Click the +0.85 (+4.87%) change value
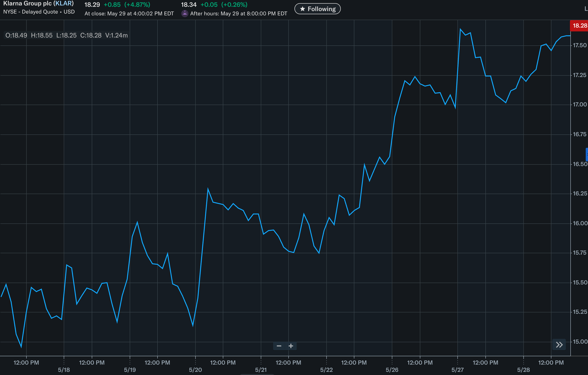Viewport: 588px width, 375px height. click(x=127, y=5)
